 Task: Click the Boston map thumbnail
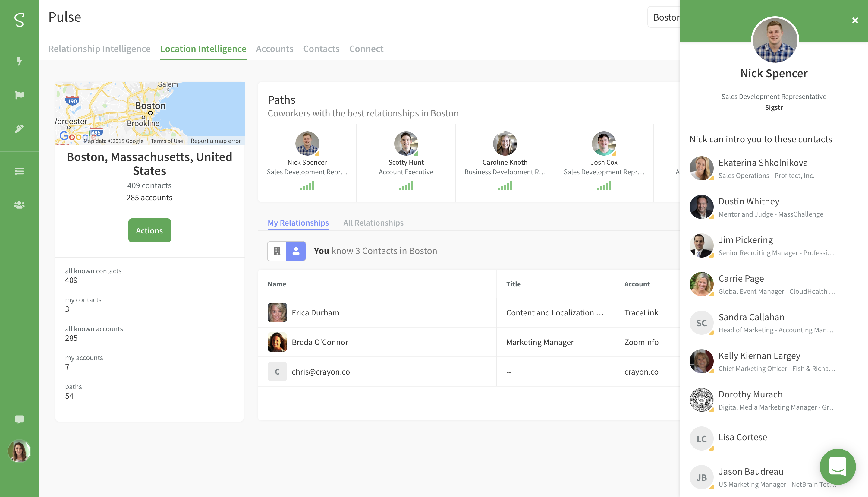(x=150, y=113)
